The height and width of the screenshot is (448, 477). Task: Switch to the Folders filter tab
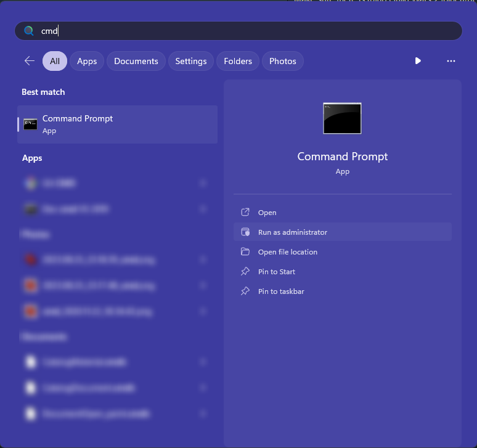238,61
